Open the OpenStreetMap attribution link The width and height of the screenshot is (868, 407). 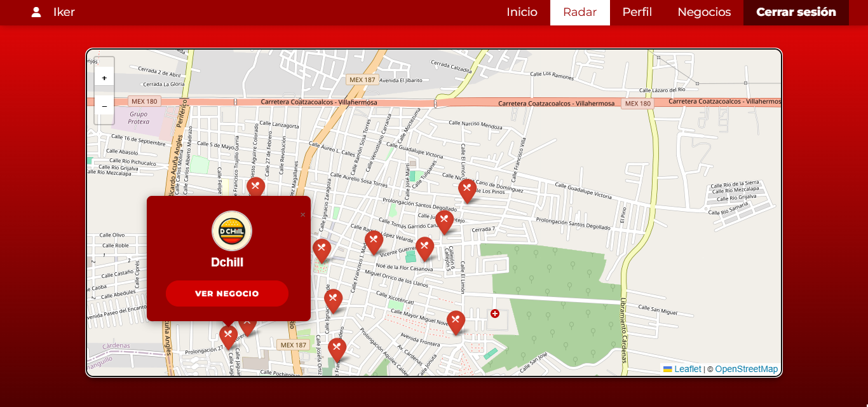click(x=746, y=369)
